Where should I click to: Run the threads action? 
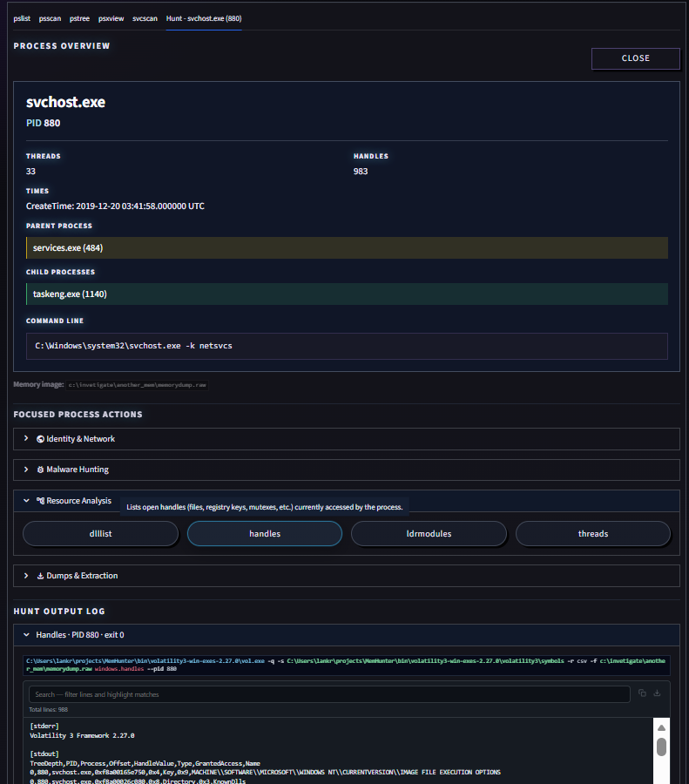coord(593,533)
